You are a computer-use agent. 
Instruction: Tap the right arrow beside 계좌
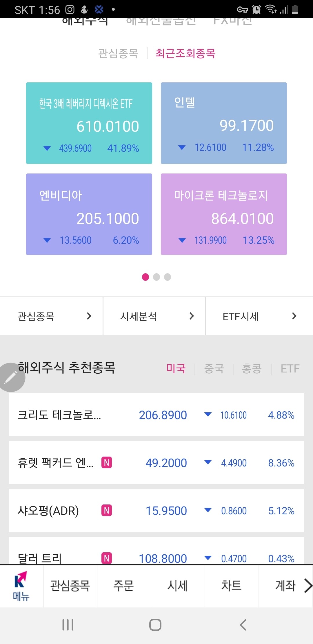pyautogui.click(x=308, y=585)
